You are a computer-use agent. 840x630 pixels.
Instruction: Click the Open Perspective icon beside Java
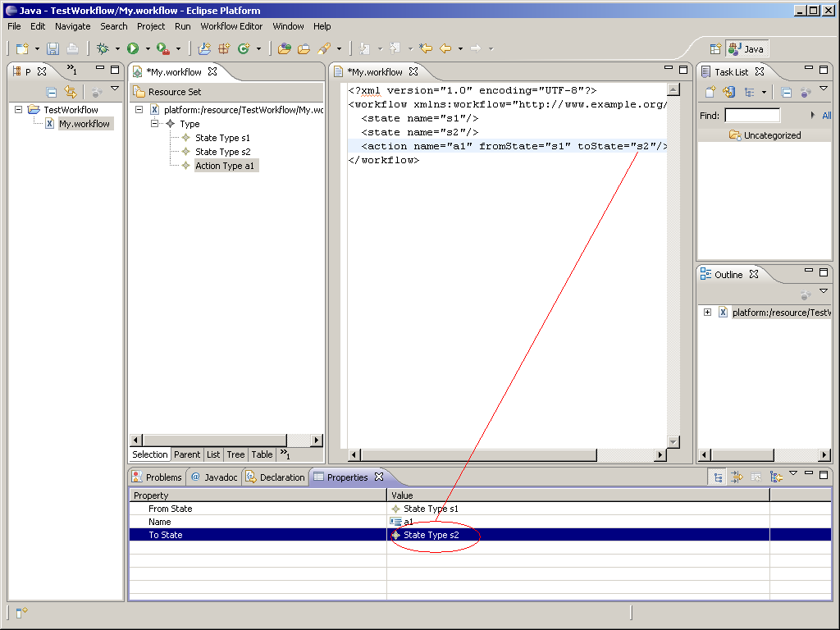(714, 48)
